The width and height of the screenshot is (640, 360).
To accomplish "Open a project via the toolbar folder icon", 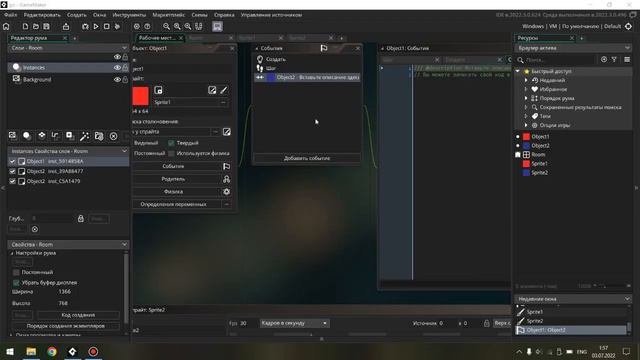I will pyautogui.click(x=36, y=27).
